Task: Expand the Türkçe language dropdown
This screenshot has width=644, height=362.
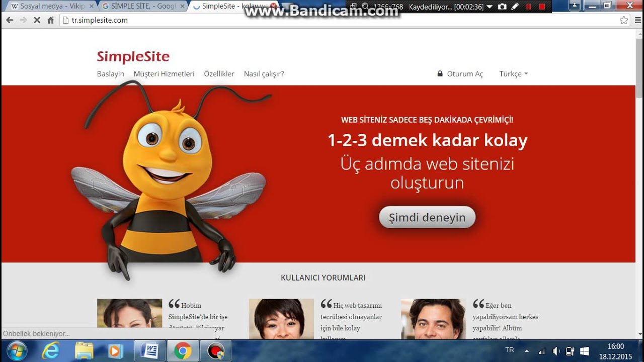Action: point(513,74)
